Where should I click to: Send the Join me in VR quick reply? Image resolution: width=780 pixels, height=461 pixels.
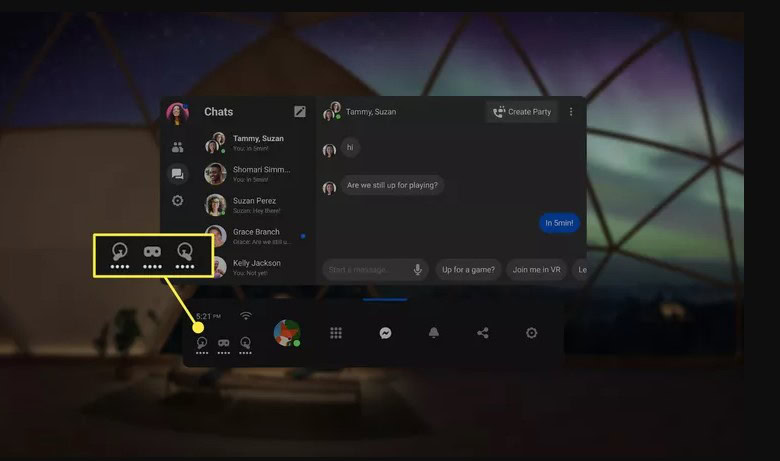[x=536, y=270]
